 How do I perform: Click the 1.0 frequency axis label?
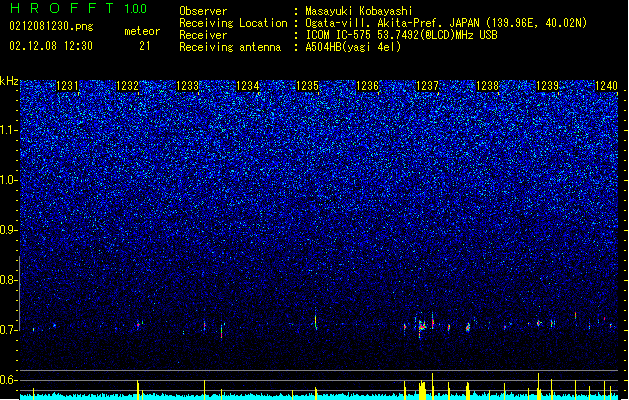pos(9,180)
